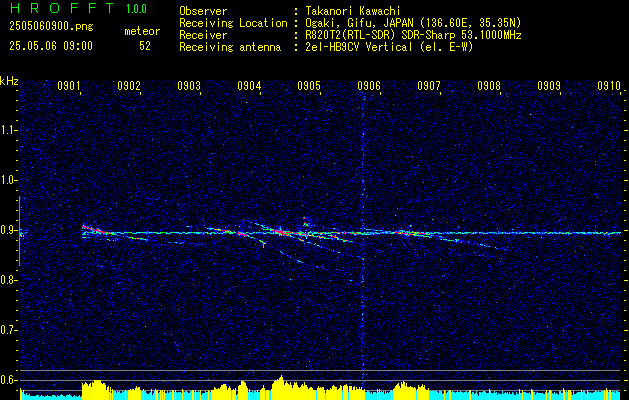Click the meteor label
629x400 pixels.
[142, 31]
